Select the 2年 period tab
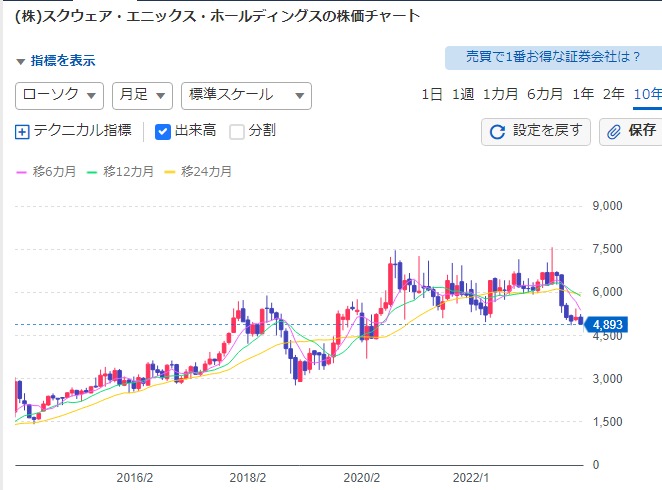Screen dimensions: 662x490 [613, 94]
